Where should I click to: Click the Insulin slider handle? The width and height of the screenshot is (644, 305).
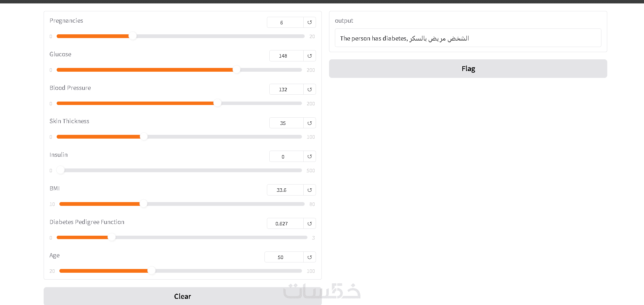(60, 170)
